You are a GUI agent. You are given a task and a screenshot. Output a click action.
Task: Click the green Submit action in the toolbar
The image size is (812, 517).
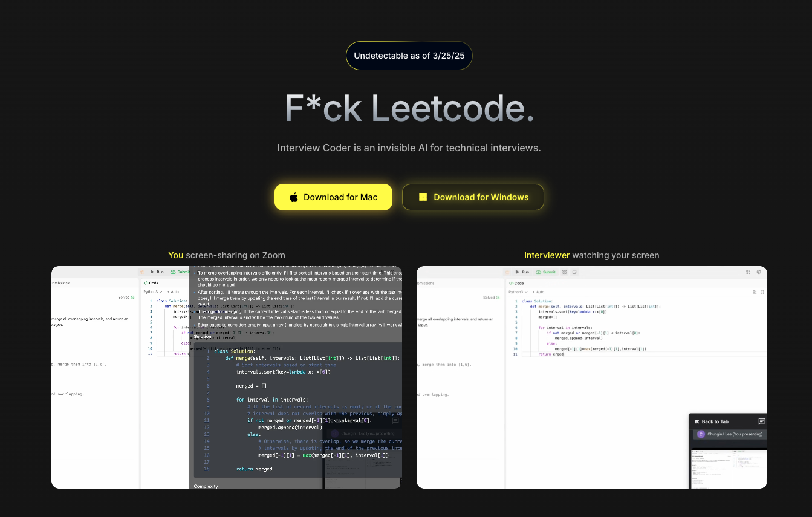(546, 272)
